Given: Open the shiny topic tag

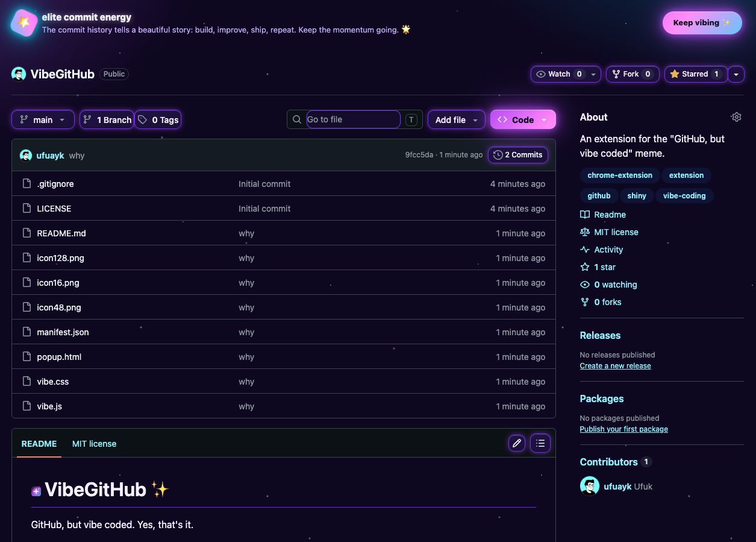Looking at the screenshot, I should pyautogui.click(x=637, y=196).
